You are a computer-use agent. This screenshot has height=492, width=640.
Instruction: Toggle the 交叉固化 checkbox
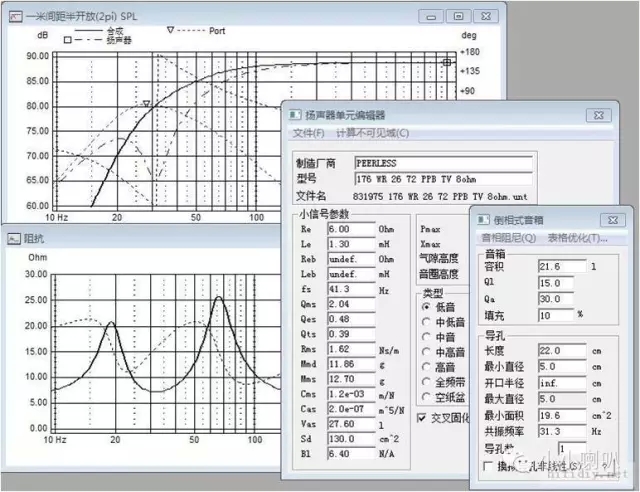pos(422,417)
